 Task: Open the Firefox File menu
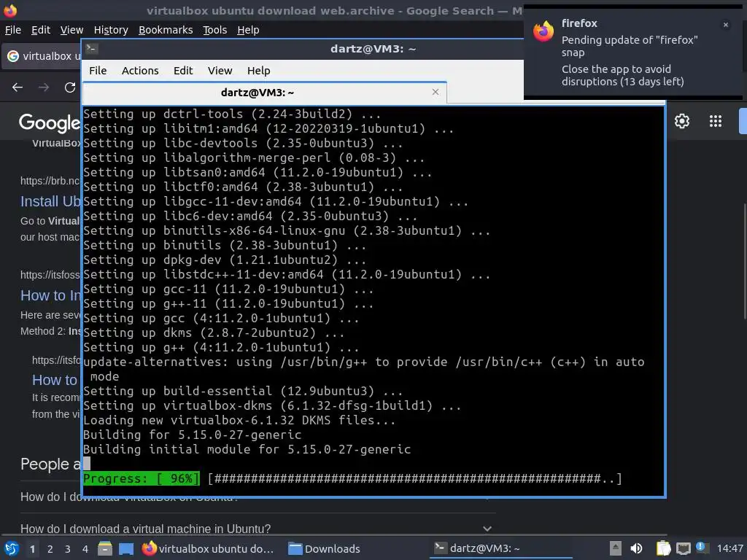pos(13,30)
